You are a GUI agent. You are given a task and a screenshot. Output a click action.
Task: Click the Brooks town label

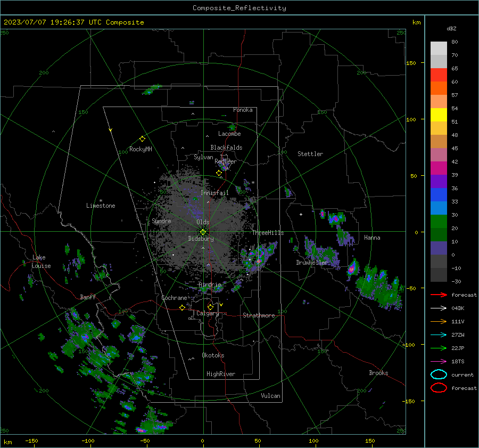coord(378,373)
